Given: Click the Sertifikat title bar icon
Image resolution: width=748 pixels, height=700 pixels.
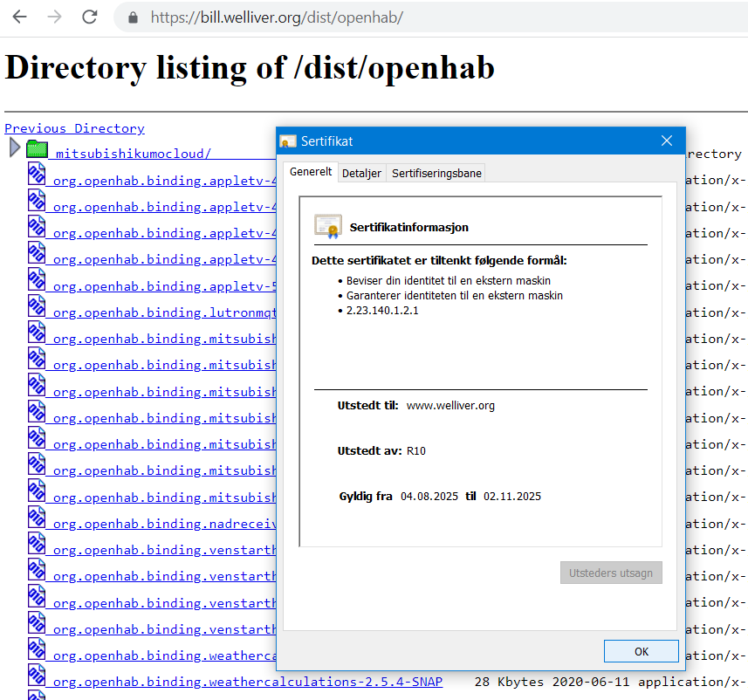Looking at the screenshot, I should pyautogui.click(x=285, y=141).
